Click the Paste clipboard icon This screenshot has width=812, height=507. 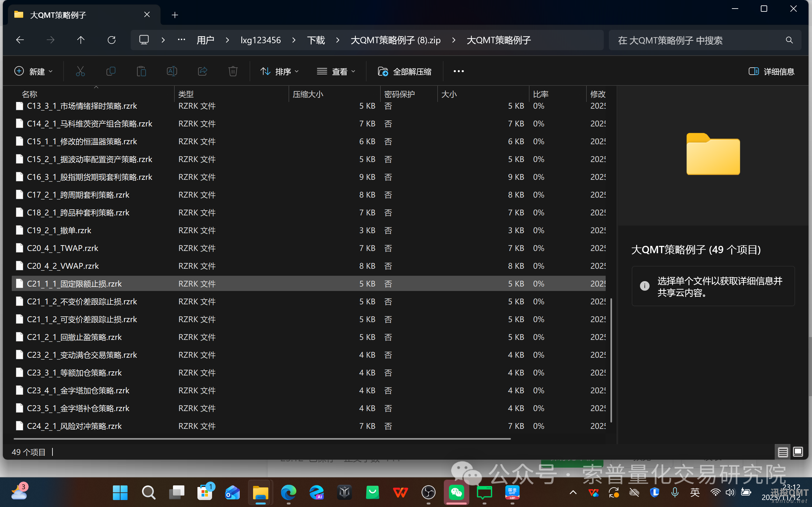pos(141,71)
